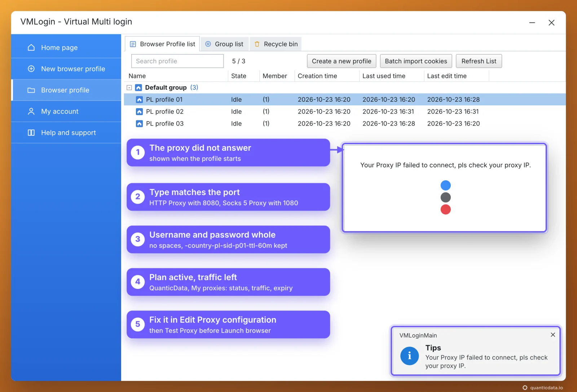
Task: Open New browser profile in sidebar
Action: pyautogui.click(x=66, y=69)
